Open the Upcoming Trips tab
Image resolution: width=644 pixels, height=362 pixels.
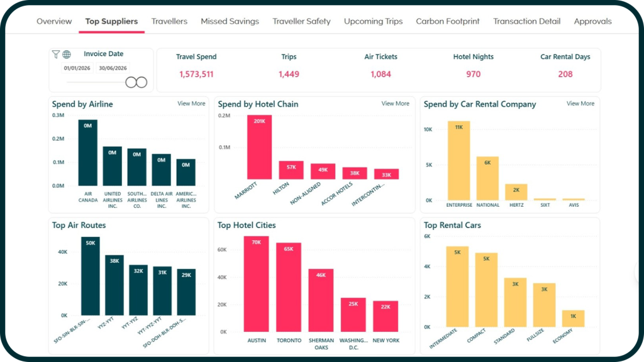[374, 21]
